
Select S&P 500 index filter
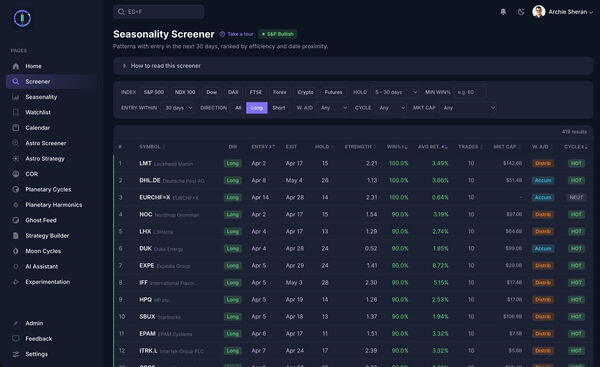[153, 92]
